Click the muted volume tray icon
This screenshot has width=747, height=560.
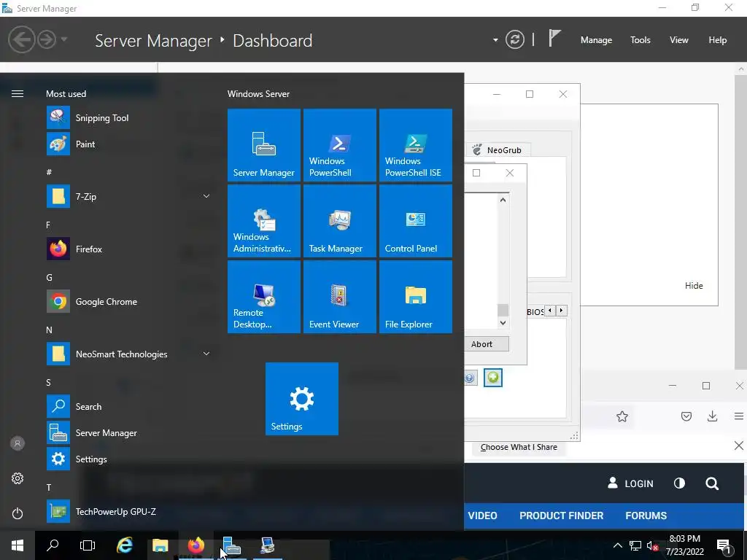pyautogui.click(x=653, y=546)
